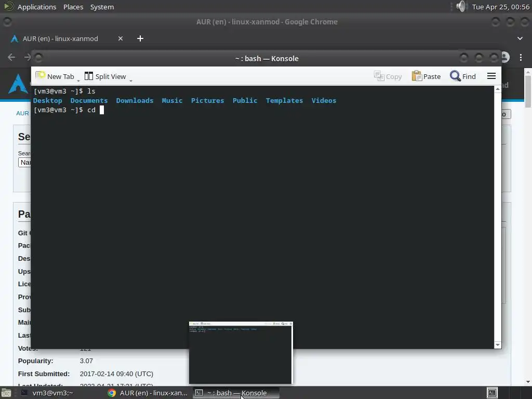
Task: Open the Places menu
Action: pos(73,7)
